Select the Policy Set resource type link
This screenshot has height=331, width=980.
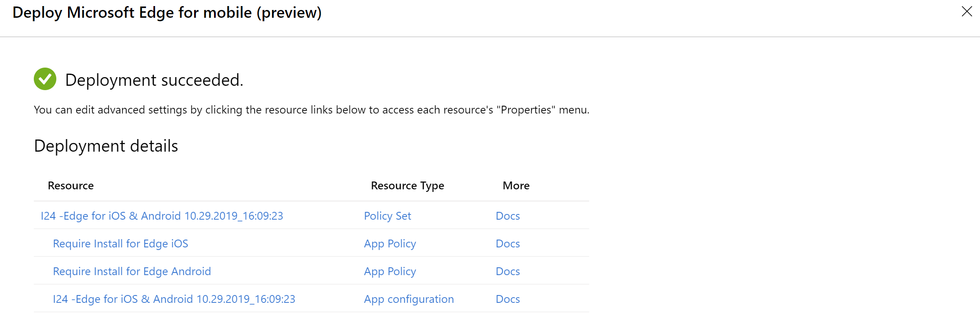click(387, 216)
